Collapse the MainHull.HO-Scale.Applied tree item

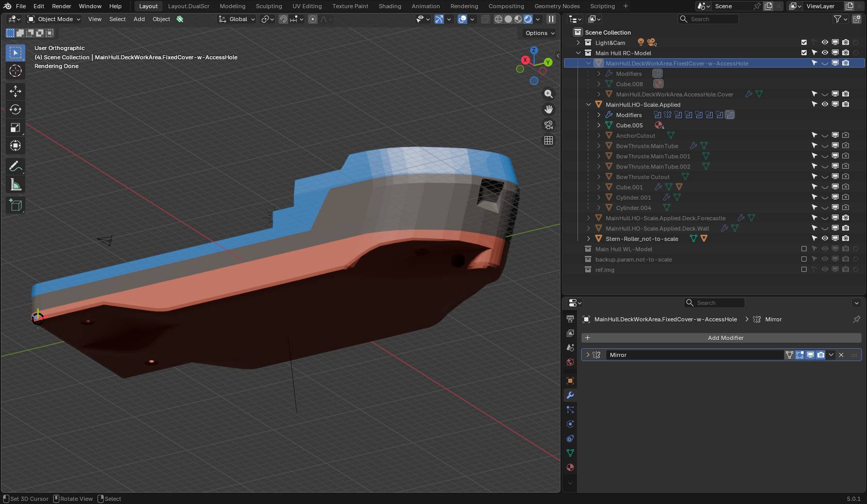pos(588,104)
